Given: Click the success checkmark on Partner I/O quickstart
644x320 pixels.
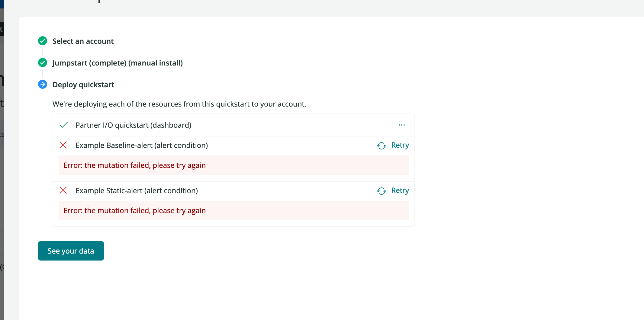Looking at the screenshot, I should pyautogui.click(x=63, y=125).
